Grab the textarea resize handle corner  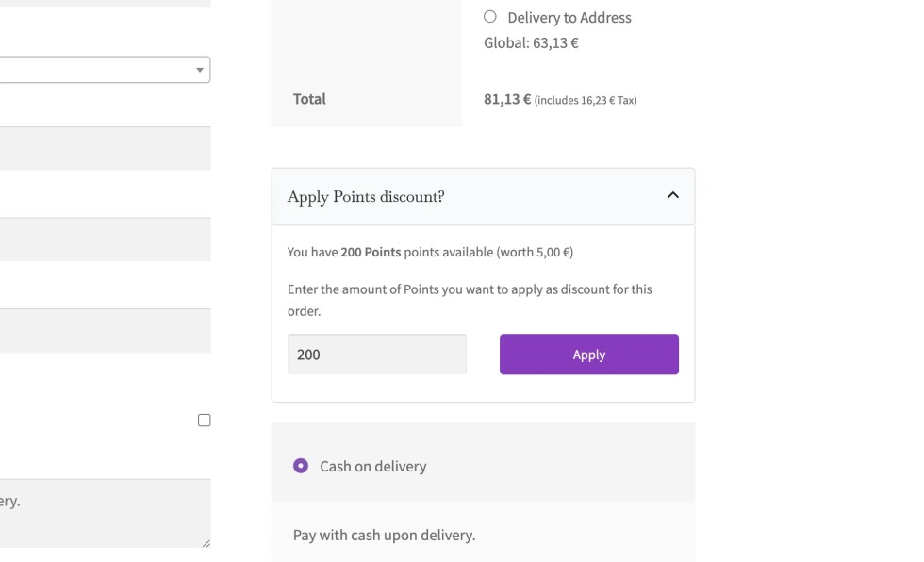(206, 542)
